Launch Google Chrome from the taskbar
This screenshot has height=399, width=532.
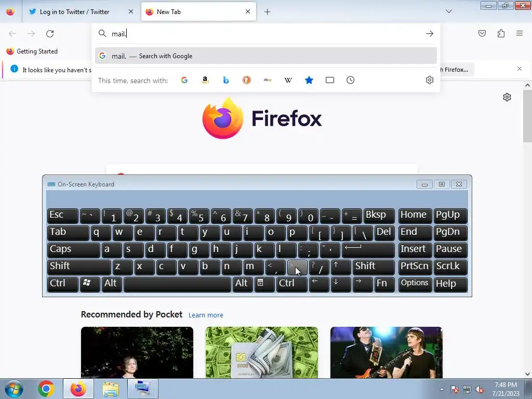[46, 389]
